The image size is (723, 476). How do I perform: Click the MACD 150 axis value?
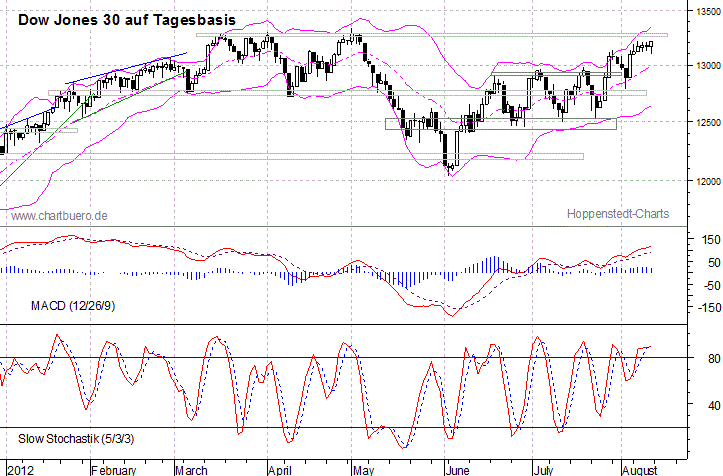[711, 240]
